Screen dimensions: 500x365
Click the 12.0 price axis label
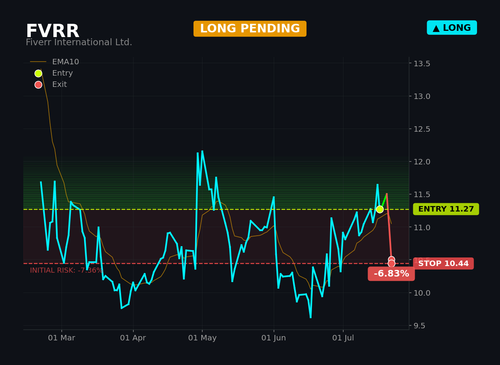point(422,162)
